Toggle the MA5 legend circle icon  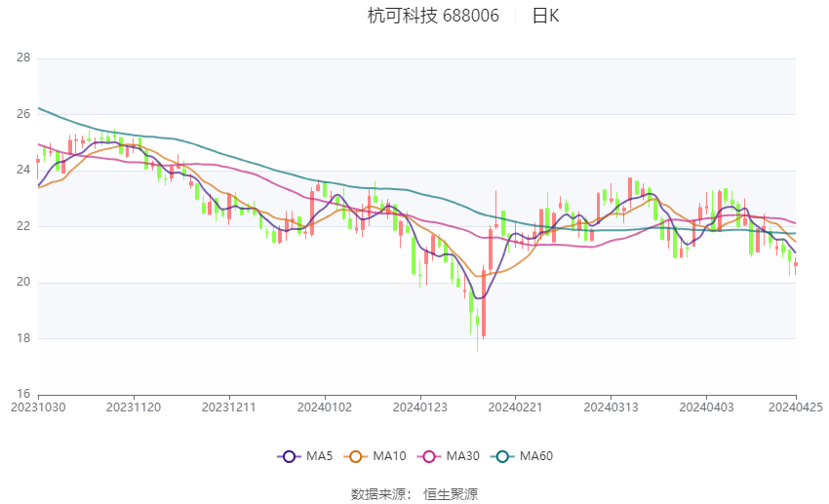tap(290, 456)
